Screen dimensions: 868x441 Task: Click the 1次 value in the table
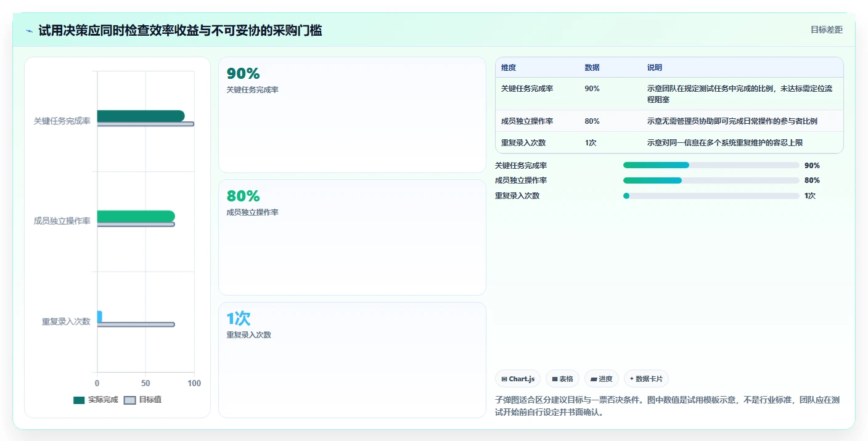click(590, 143)
